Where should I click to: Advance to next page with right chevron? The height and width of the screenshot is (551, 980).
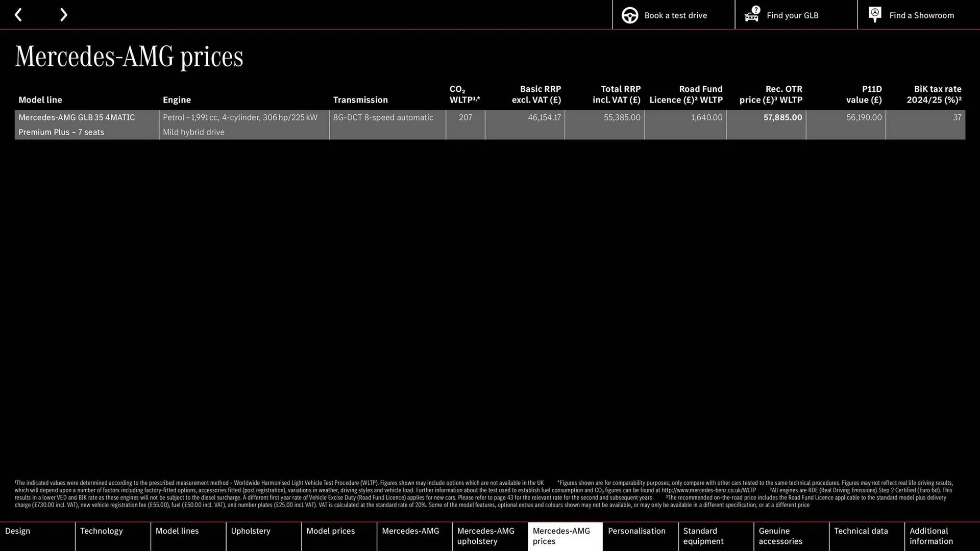coord(63,14)
